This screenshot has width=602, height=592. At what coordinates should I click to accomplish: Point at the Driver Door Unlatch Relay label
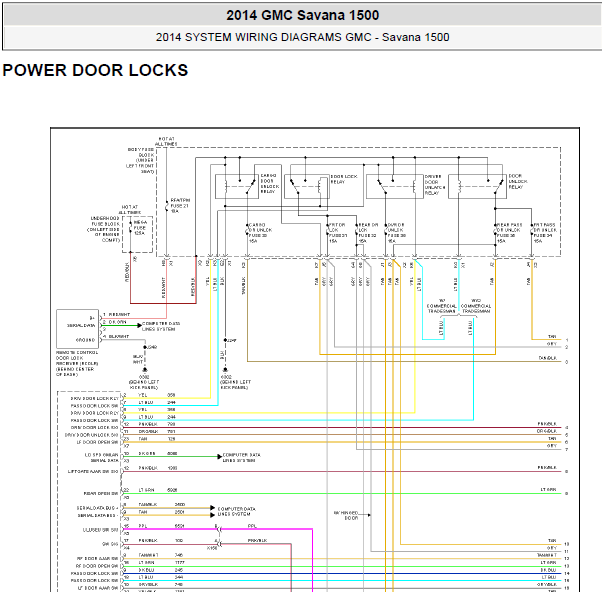435,185
